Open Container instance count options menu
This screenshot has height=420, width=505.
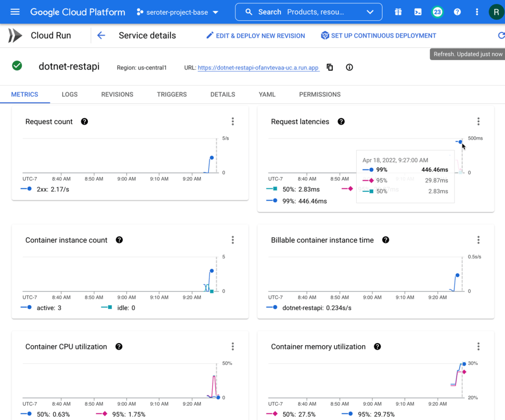232,240
